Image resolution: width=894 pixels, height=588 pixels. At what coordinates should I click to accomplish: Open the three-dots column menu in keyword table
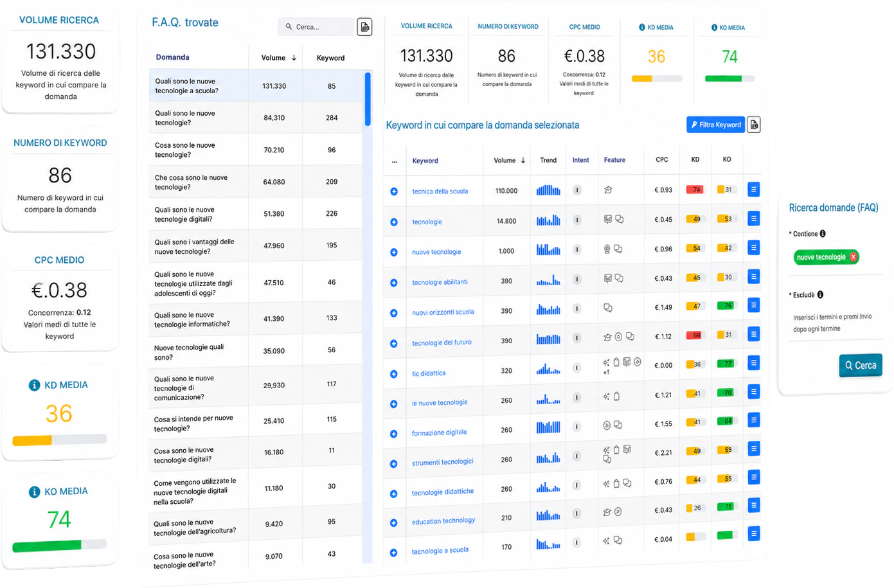point(395,161)
